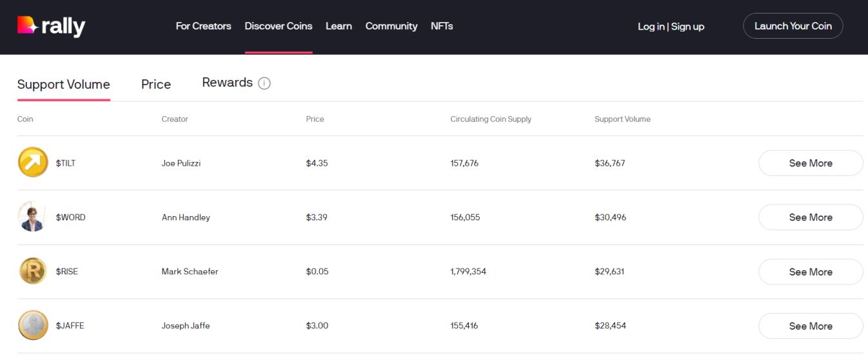Click the $0.05 price value
Viewport: 868px width, 360px height.
tap(317, 272)
